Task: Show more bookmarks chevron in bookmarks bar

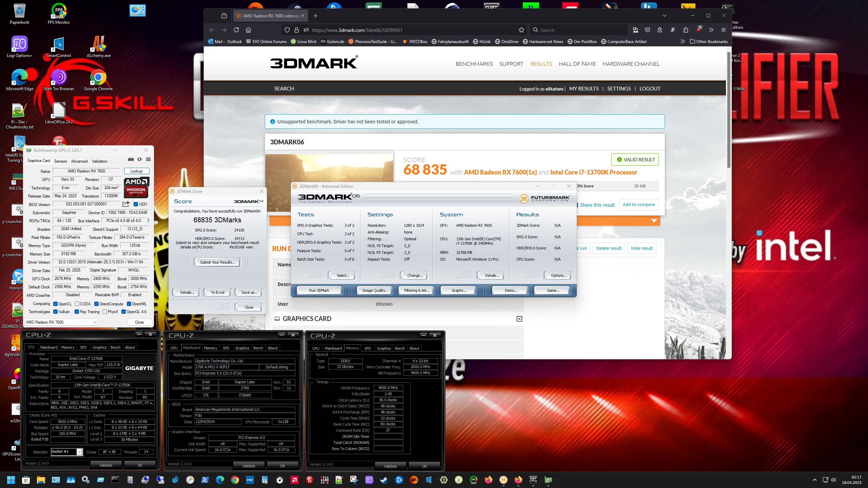Action: coord(683,41)
